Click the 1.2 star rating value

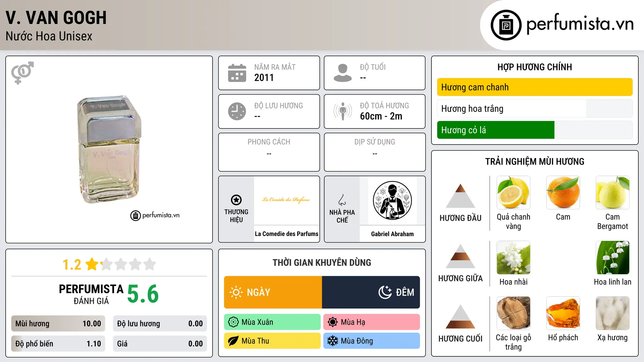[x=72, y=265]
